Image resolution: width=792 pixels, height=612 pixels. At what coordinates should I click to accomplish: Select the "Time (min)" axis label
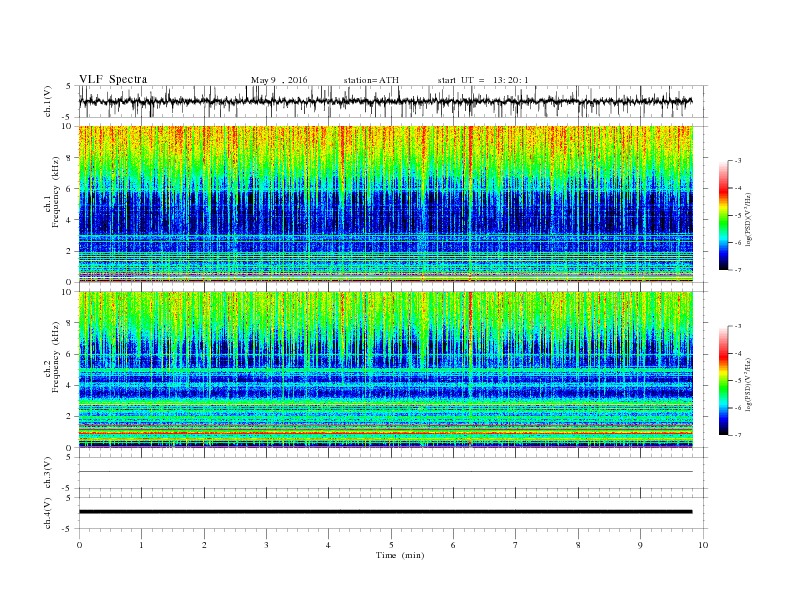(400, 555)
